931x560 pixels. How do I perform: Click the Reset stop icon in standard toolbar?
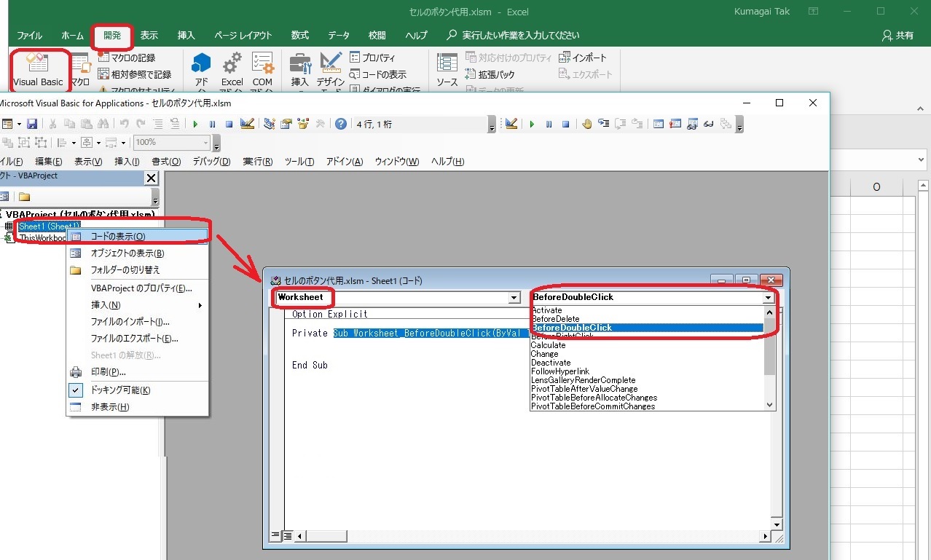point(229,124)
